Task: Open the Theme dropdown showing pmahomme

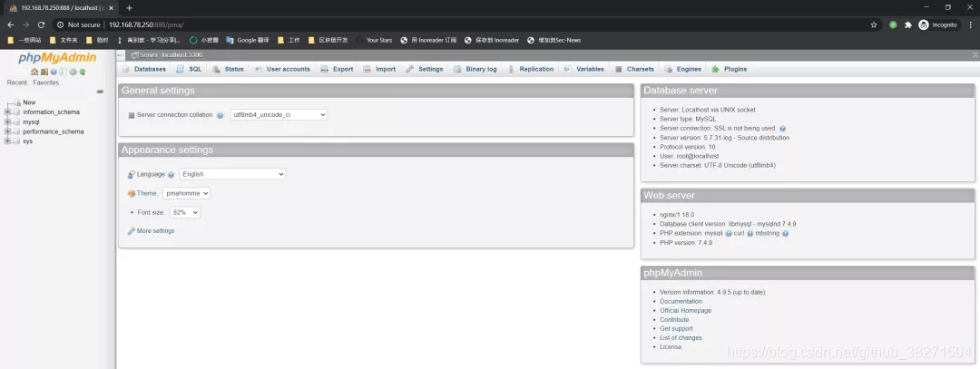Action: click(186, 193)
